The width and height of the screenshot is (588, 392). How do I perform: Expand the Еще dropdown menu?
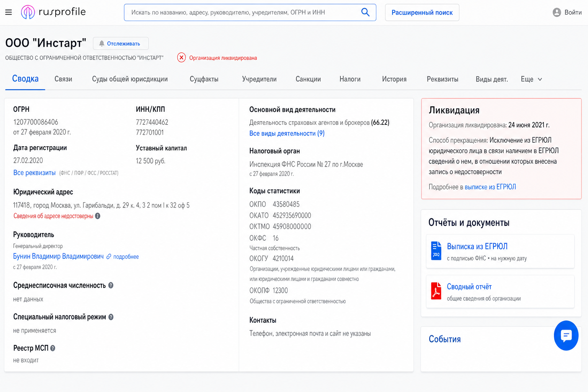(531, 79)
